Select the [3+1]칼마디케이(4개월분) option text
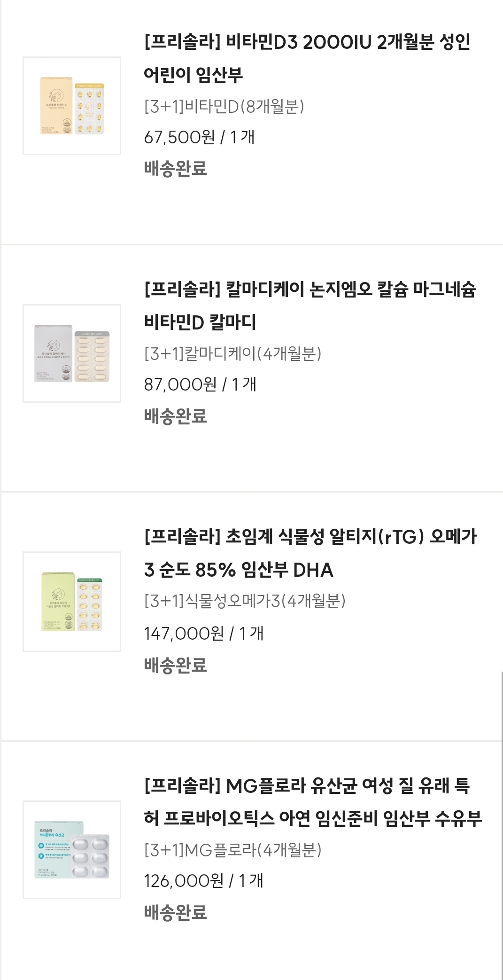The height and width of the screenshot is (980, 503). (232, 353)
